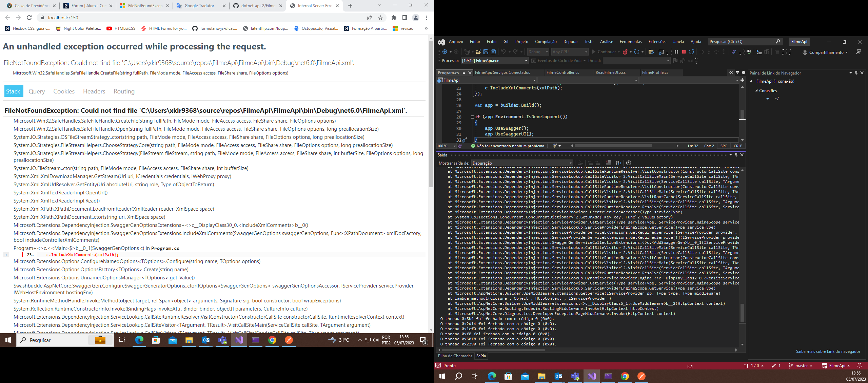The image size is (868, 383).
Task: Open Compartilhamento dropdown
Action: [825, 52]
